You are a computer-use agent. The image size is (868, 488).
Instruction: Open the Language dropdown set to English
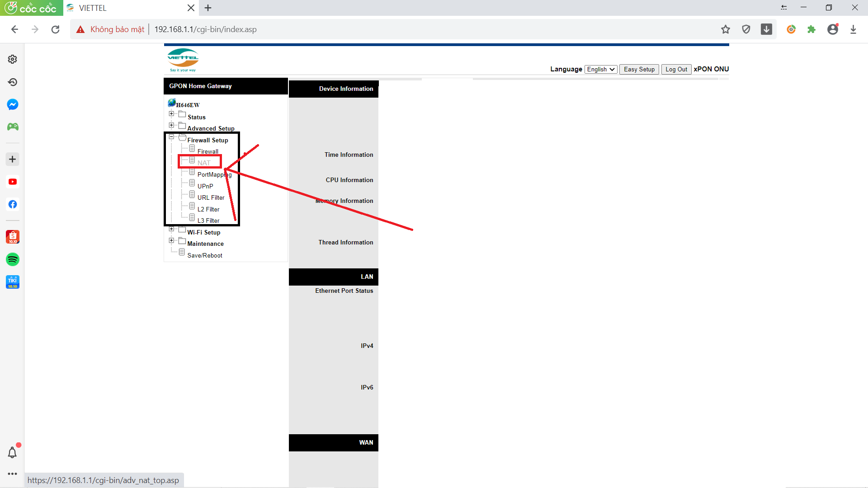(600, 69)
